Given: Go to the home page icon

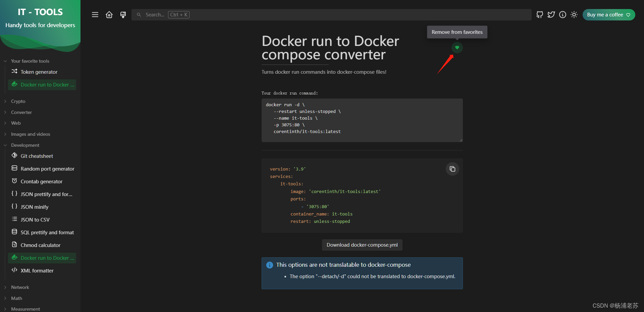Looking at the screenshot, I should [109, 15].
